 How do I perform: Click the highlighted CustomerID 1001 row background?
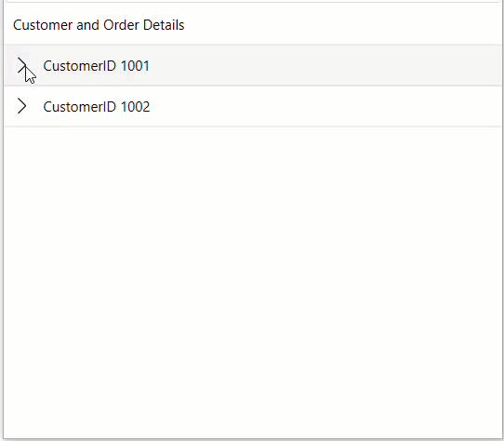253,66
